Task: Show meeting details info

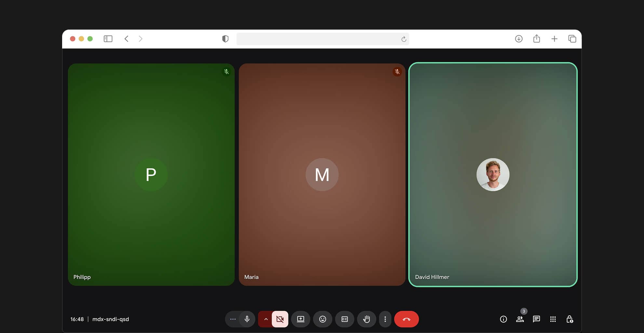Action: tap(503, 319)
